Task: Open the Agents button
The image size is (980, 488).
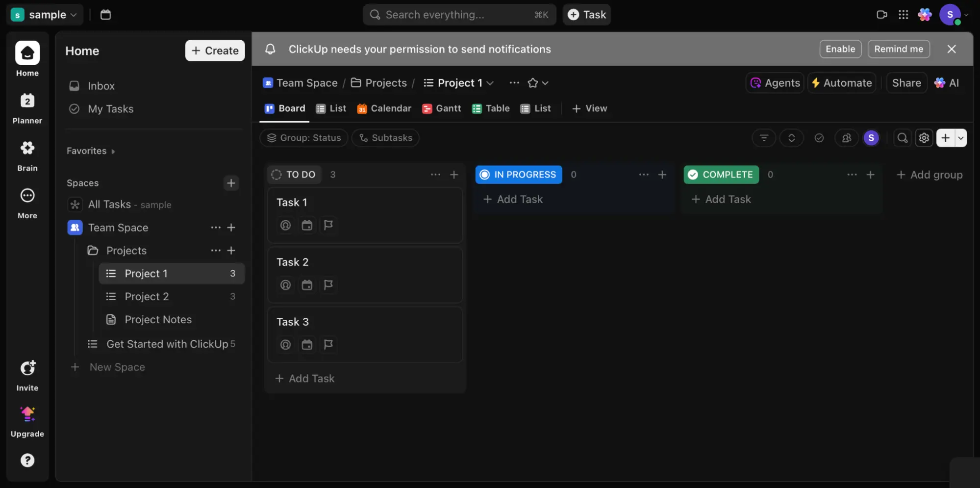Action: tap(775, 83)
